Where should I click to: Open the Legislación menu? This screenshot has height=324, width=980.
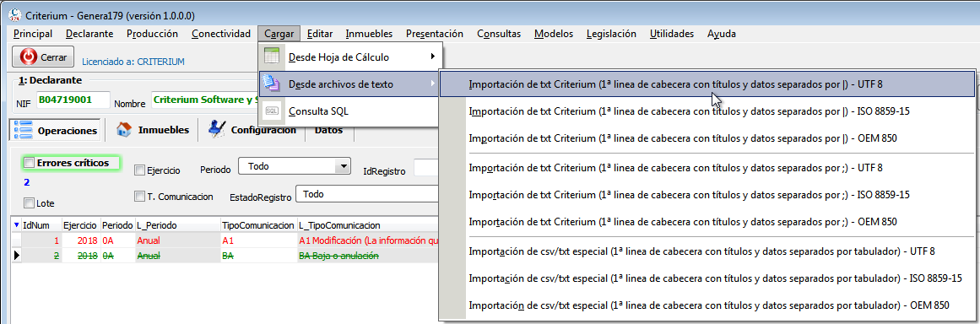[x=611, y=34]
